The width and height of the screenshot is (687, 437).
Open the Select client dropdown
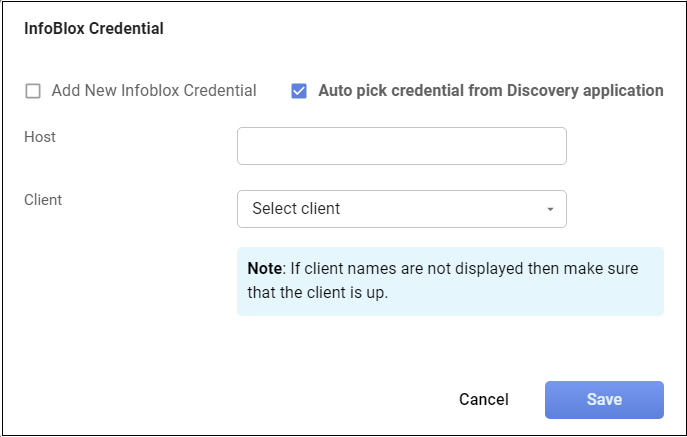pyautogui.click(x=401, y=209)
